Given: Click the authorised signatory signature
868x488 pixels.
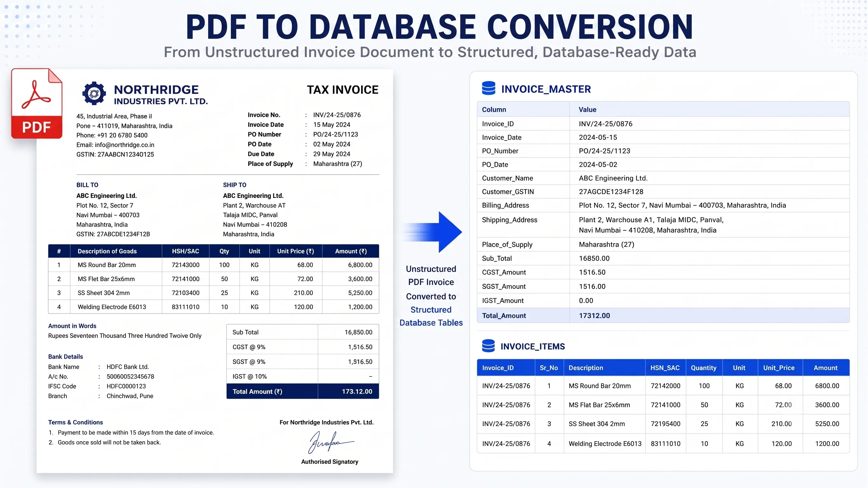Looking at the screenshot, I should click(331, 442).
